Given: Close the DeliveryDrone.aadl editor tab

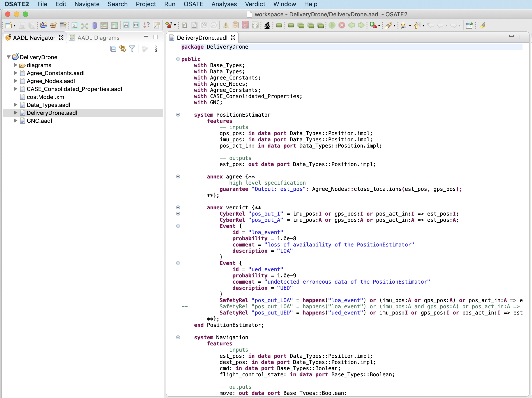Looking at the screenshot, I should tap(233, 38).
